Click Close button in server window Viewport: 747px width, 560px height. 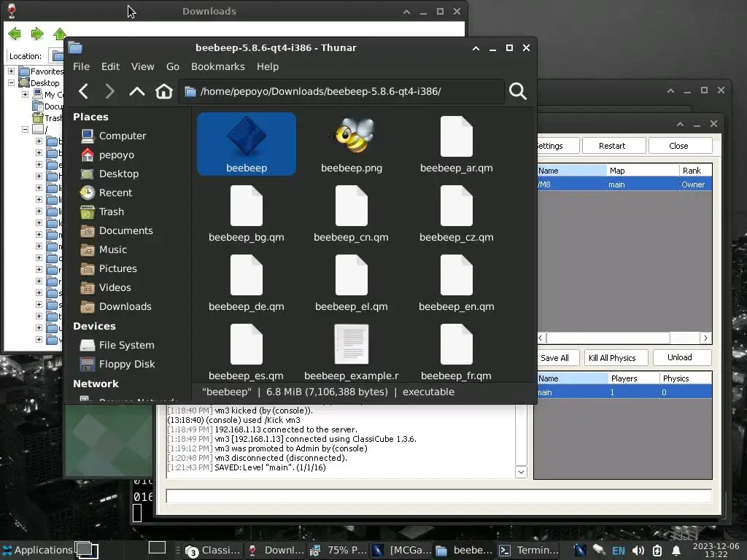[679, 146]
